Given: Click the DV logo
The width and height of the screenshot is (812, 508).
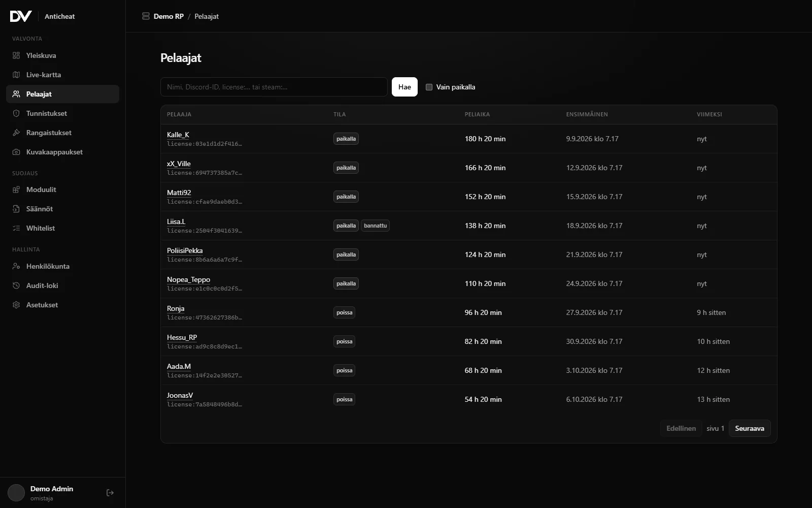Looking at the screenshot, I should coord(21,16).
